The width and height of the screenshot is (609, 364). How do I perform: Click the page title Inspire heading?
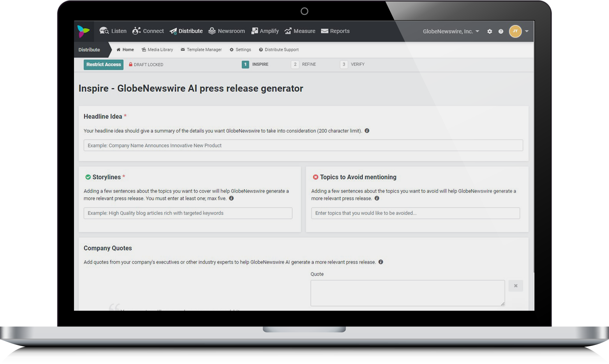tap(191, 88)
